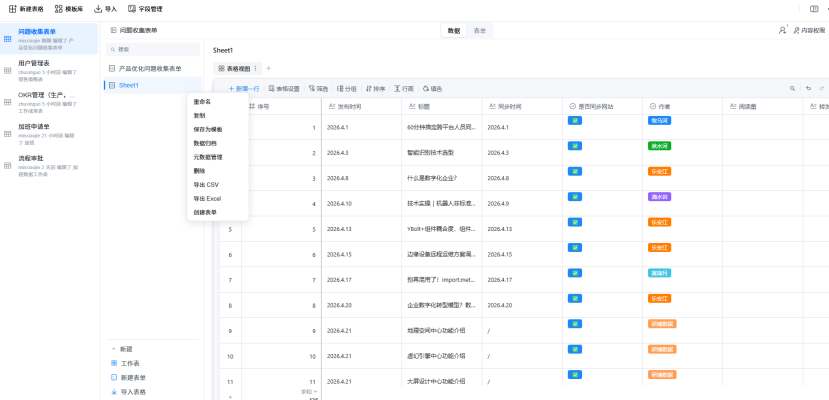Click the cell reading 什么是数字化企业?
829x400 pixels.
tap(441, 178)
